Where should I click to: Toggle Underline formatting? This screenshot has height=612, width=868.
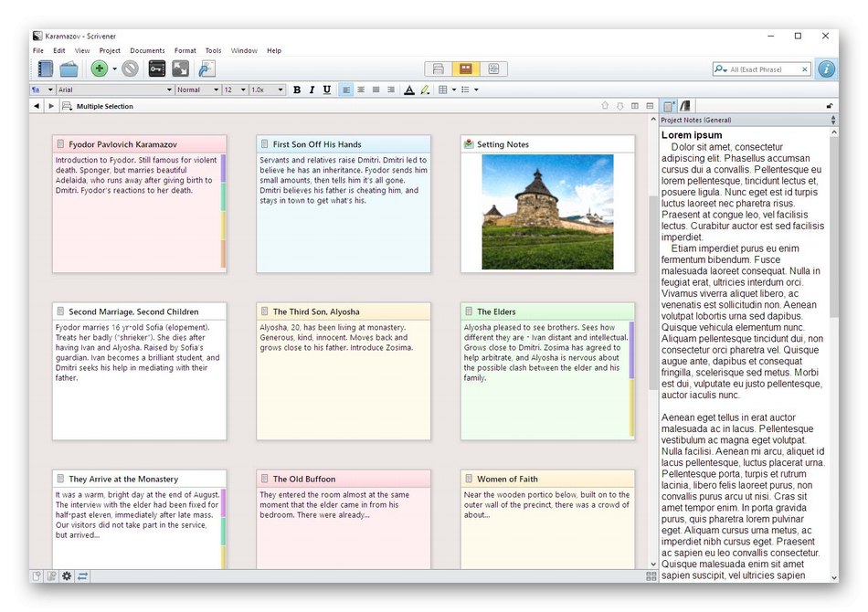coord(326,90)
